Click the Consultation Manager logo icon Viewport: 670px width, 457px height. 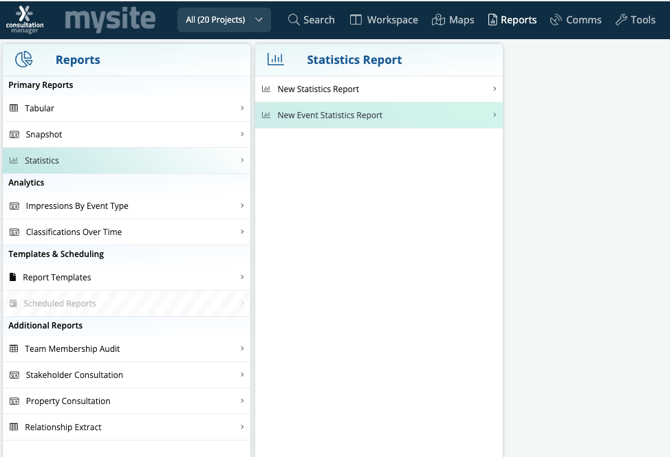[x=24, y=19]
